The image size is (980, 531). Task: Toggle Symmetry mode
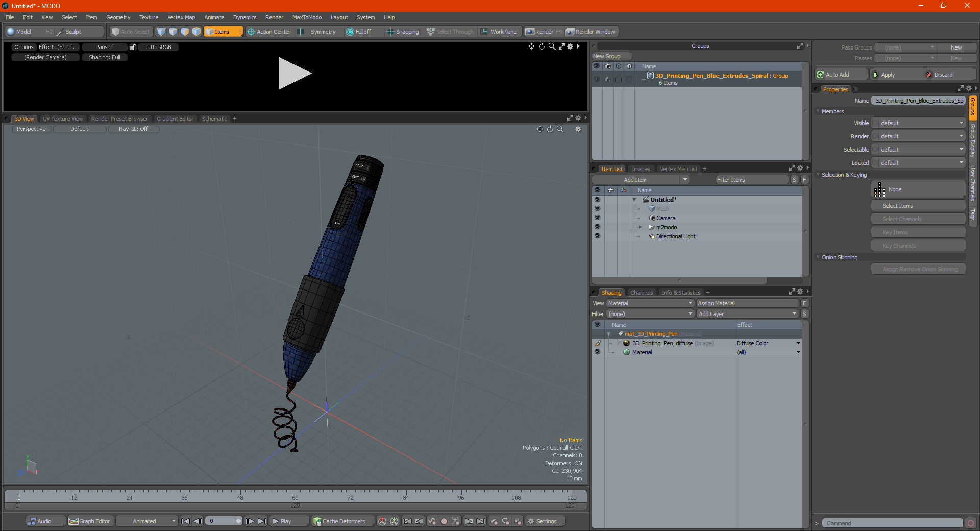318,32
